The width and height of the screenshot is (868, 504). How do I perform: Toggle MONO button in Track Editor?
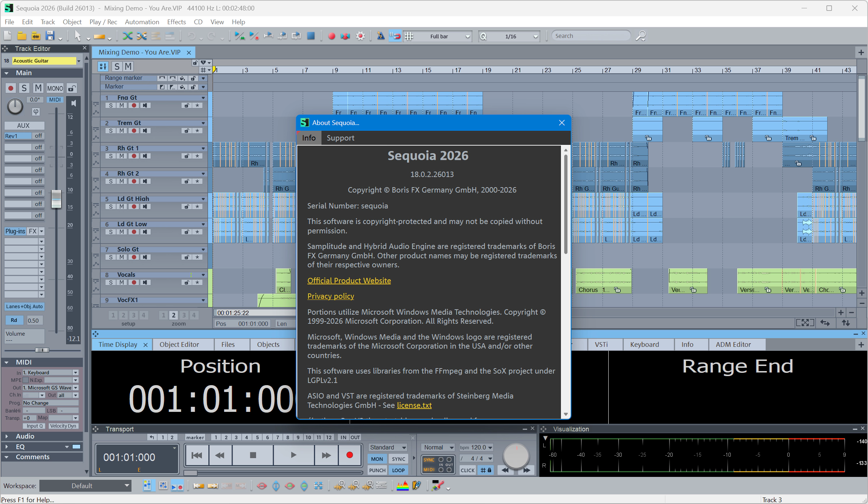coord(55,88)
